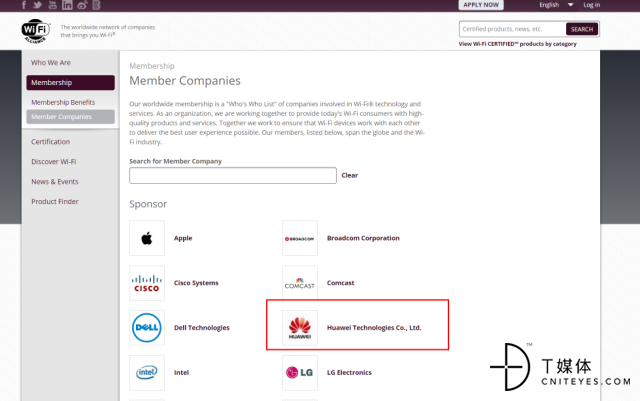Open the Weibo icon
The image size is (640, 401).
pos(81,5)
